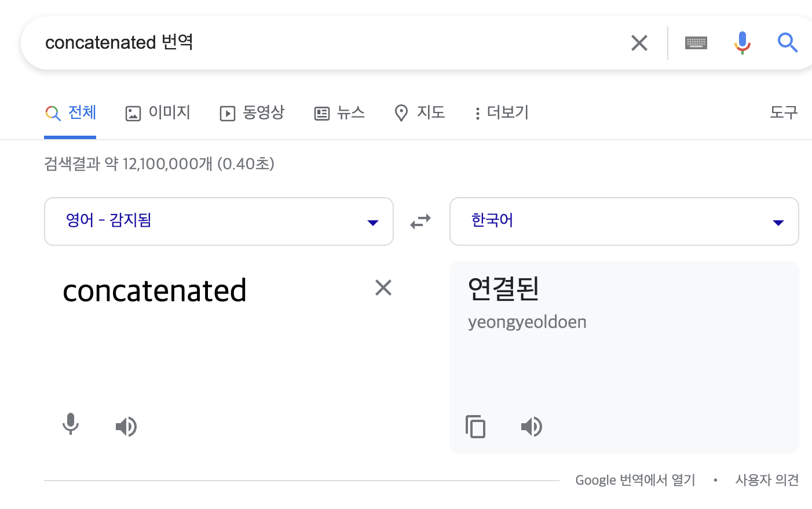812x509 pixels.
Task: Open the 도구 search tools
Action: (x=784, y=112)
